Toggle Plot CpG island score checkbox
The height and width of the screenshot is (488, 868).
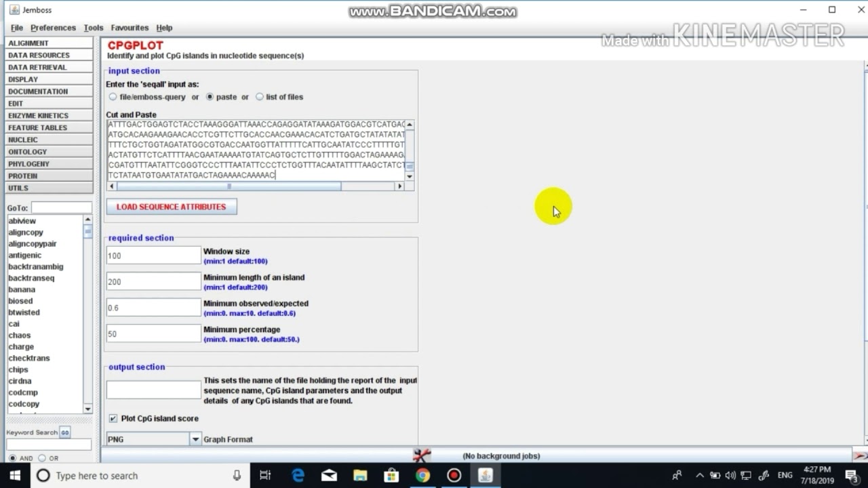click(113, 419)
